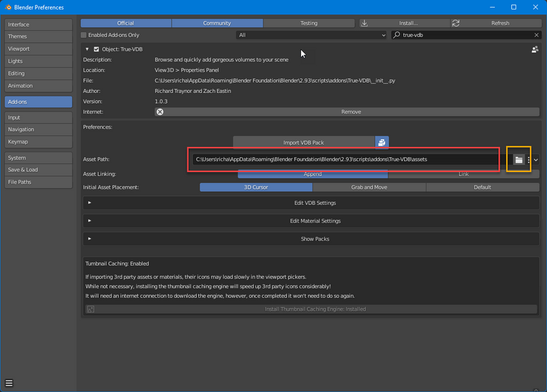Remove the True-VDB add-on

click(x=350, y=112)
